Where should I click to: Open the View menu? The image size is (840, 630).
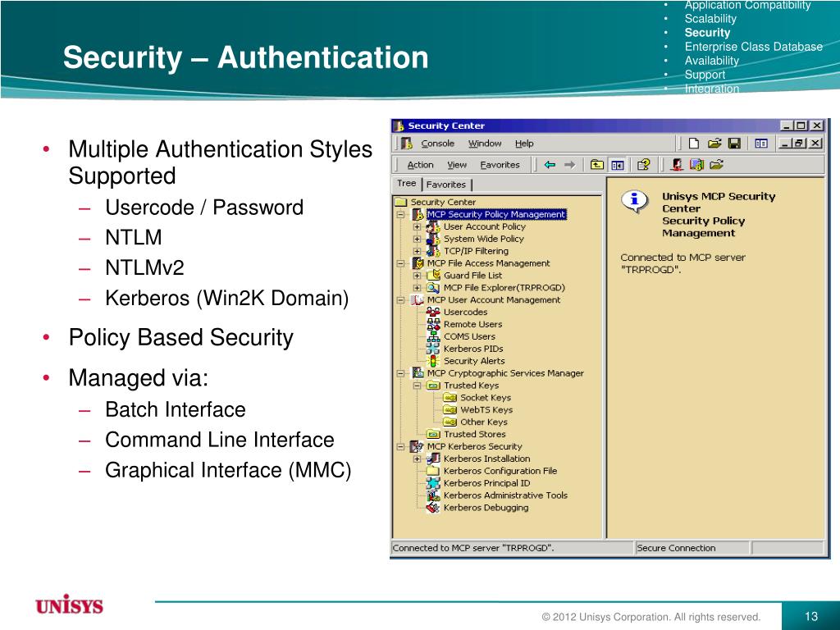[x=457, y=165]
